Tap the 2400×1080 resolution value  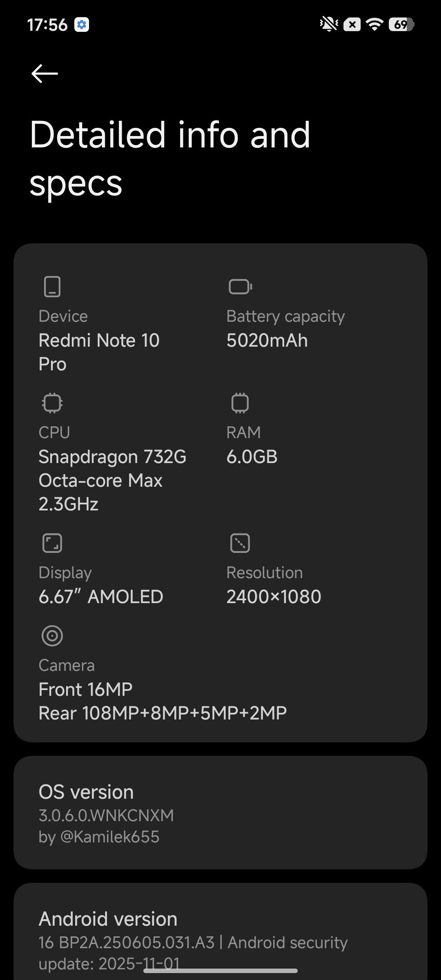coord(274,597)
